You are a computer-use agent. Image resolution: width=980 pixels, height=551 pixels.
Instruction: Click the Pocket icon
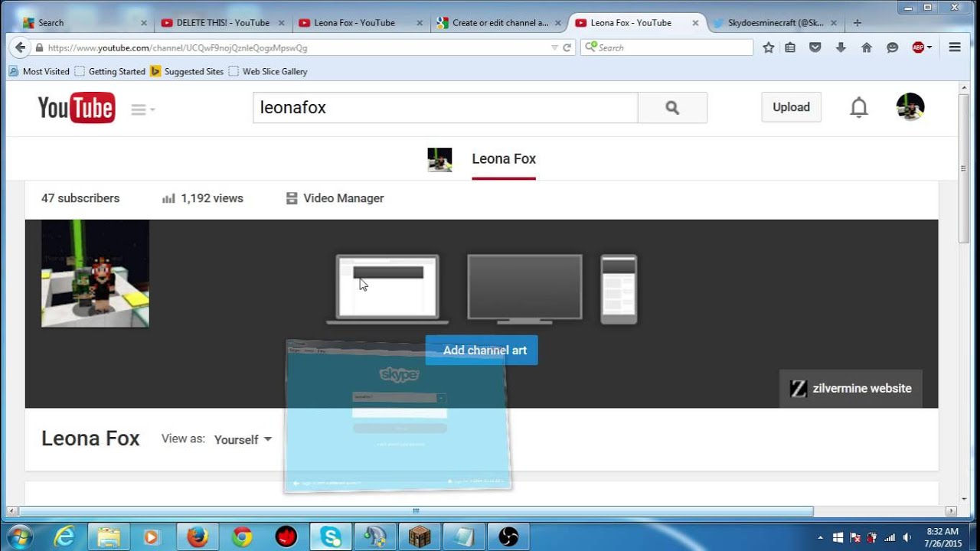point(815,47)
